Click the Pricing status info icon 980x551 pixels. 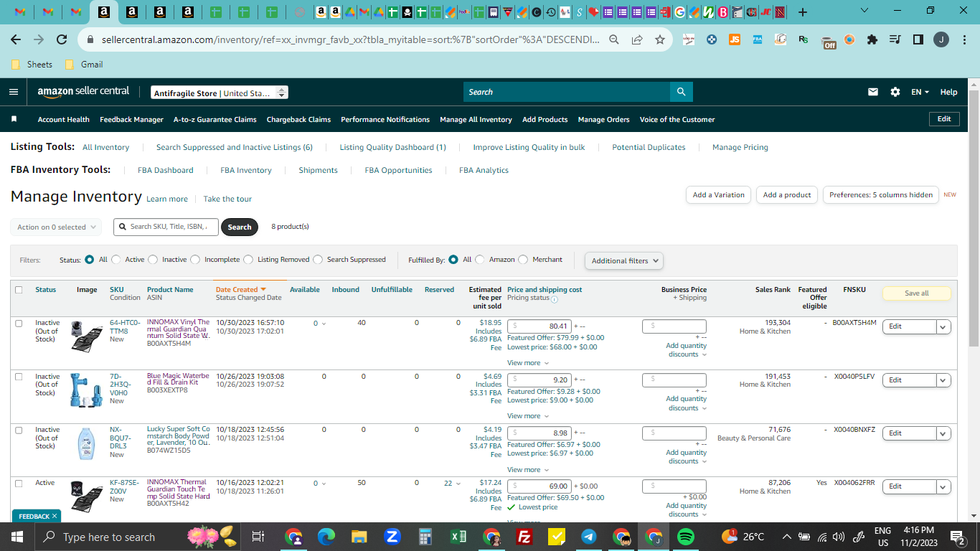(x=555, y=299)
